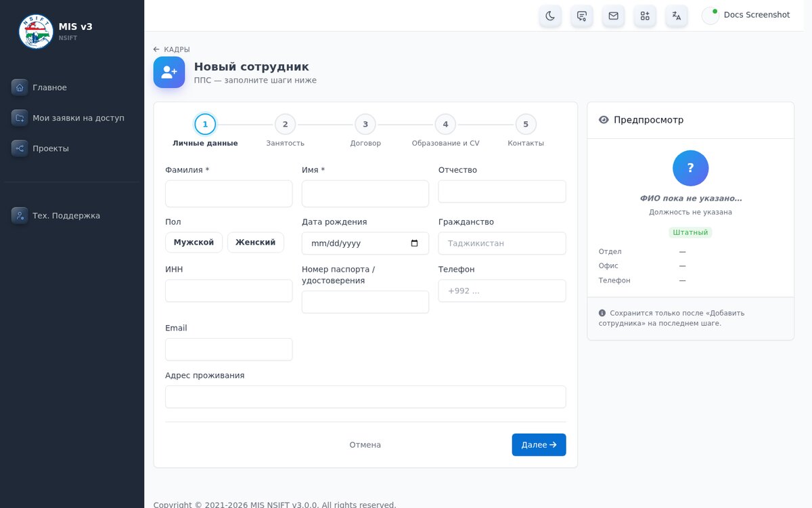Viewport: 812px width, 508px height.
Task: Focus the Адрес проживания input field
Action: tap(365, 397)
